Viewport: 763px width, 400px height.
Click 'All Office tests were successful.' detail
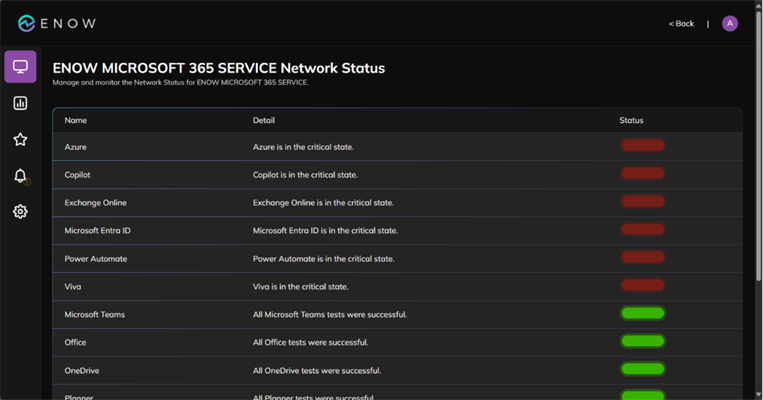point(310,343)
